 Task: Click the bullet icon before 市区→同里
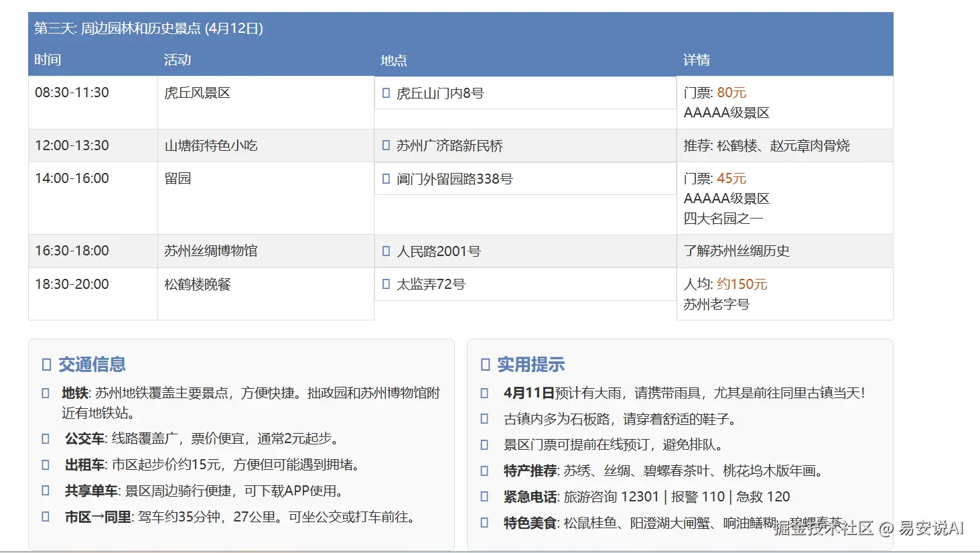46,517
